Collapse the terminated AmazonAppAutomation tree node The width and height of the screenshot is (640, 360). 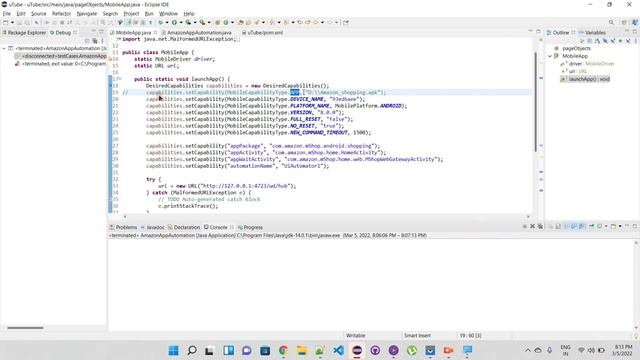click(x=4, y=48)
